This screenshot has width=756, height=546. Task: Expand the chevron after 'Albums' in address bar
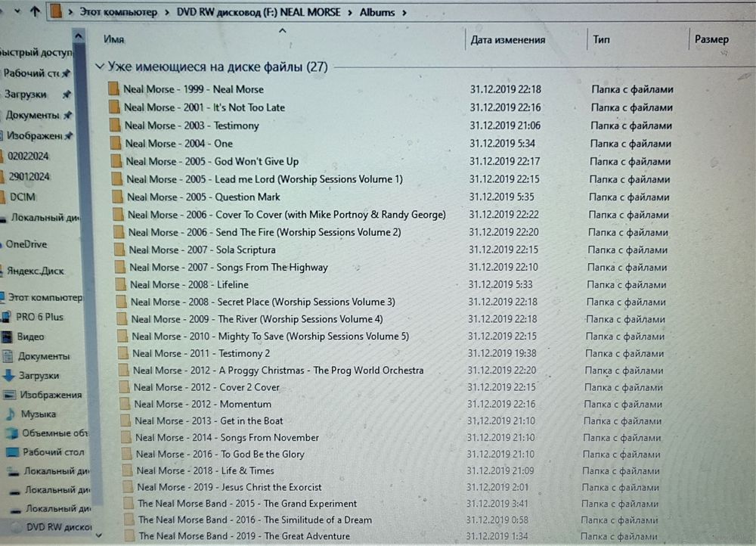click(404, 13)
